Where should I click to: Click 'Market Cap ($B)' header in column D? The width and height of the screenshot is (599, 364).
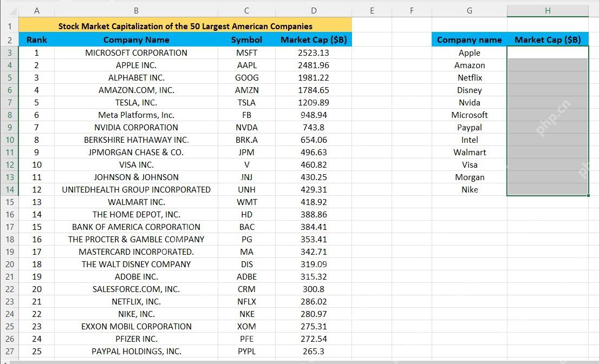pyautogui.click(x=314, y=39)
